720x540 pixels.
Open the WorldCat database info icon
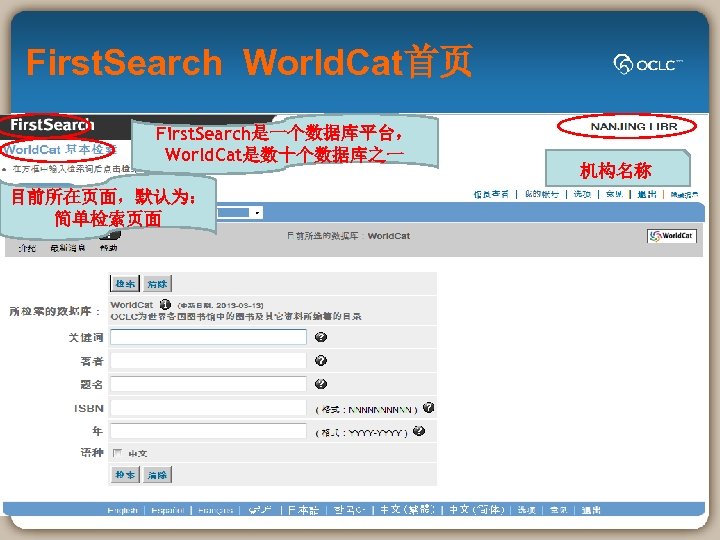(x=165, y=304)
